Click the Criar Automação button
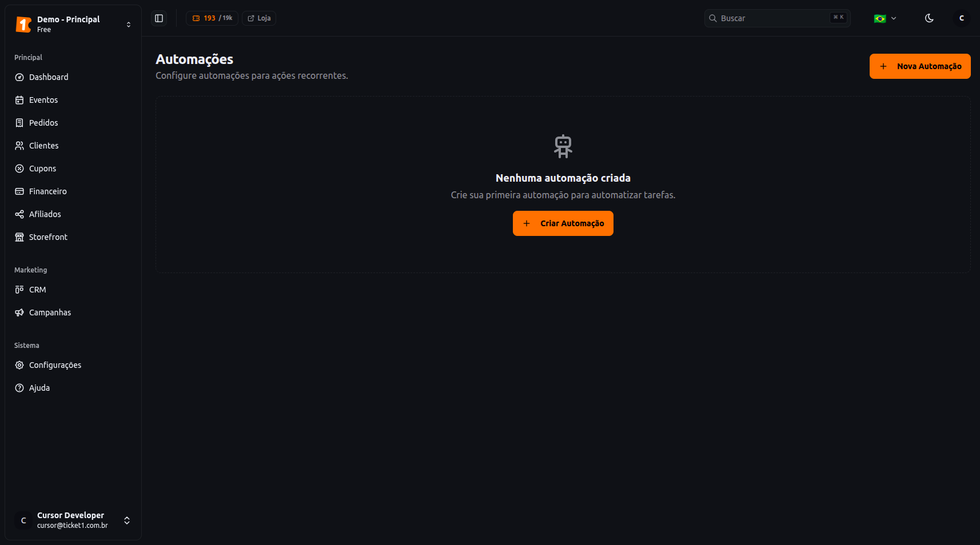980x545 pixels. click(x=563, y=223)
